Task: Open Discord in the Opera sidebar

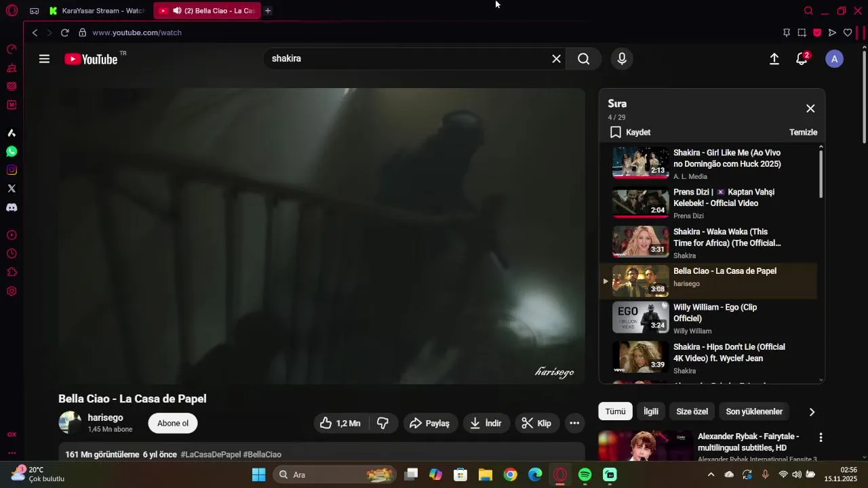Action: (x=12, y=207)
